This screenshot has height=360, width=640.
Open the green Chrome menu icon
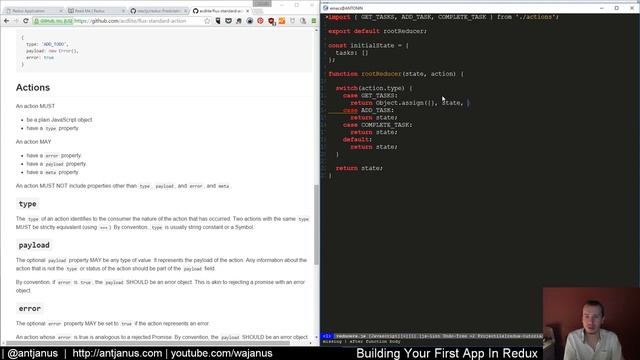tap(314, 21)
